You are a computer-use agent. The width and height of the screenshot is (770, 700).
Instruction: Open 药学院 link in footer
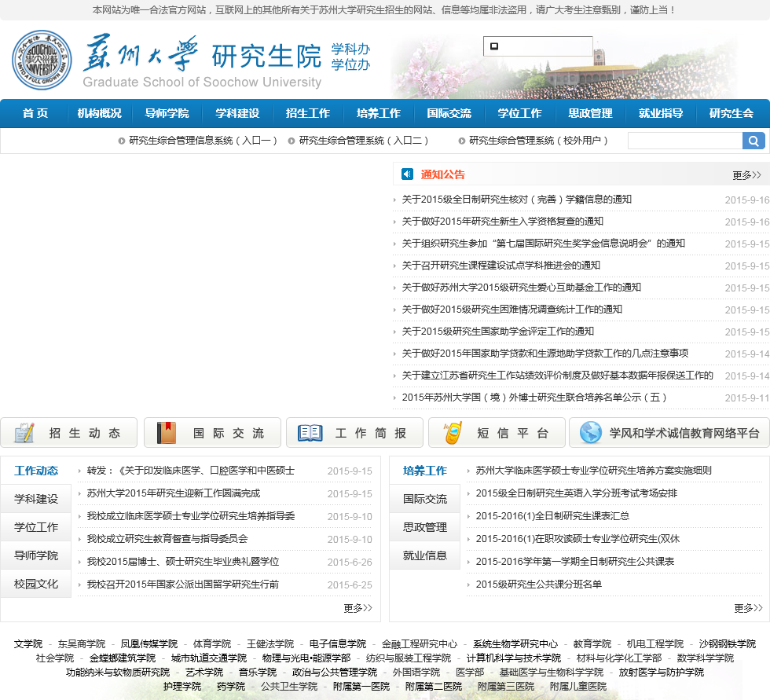click(231, 687)
